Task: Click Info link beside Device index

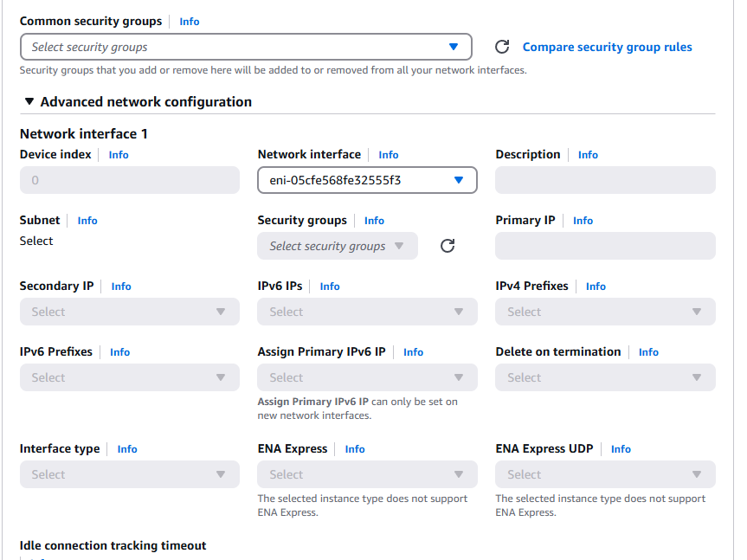Action: pyautogui.click(x=119, y=155)
